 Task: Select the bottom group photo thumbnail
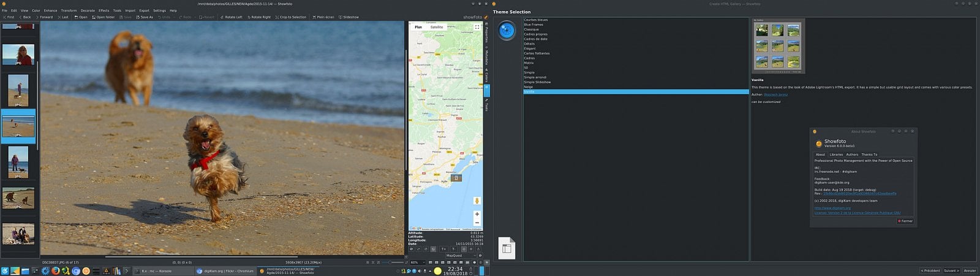coord(18,234)
